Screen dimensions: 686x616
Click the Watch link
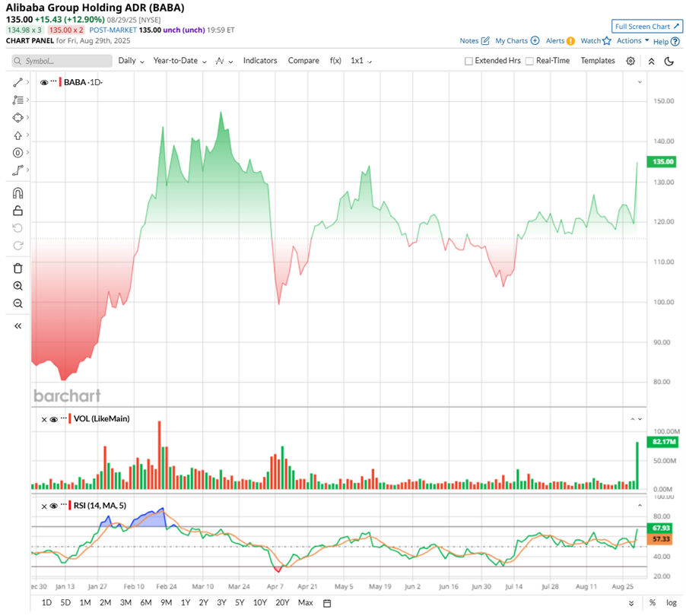(591, 41)
